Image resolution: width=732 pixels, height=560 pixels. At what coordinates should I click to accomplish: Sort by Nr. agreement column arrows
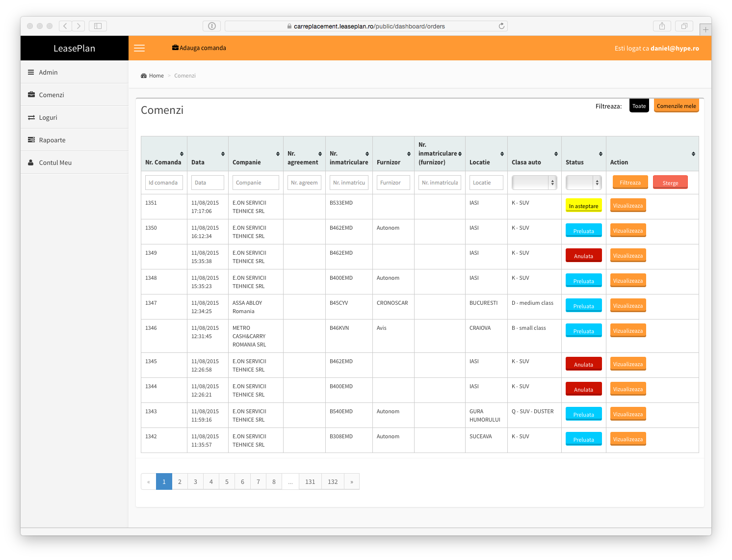[320, 154]
